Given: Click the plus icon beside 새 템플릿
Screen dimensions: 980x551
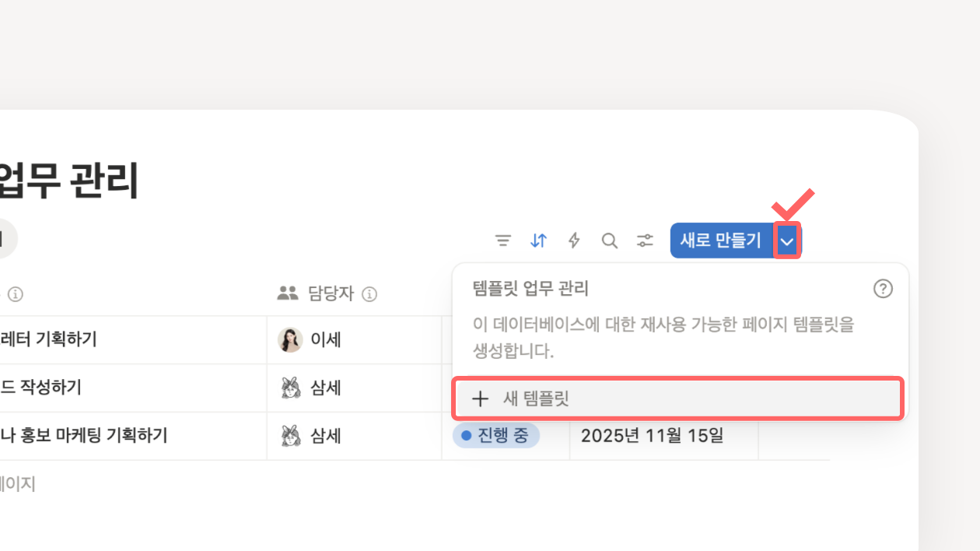Looking at the screenshot, I should [x=481, y=399].
